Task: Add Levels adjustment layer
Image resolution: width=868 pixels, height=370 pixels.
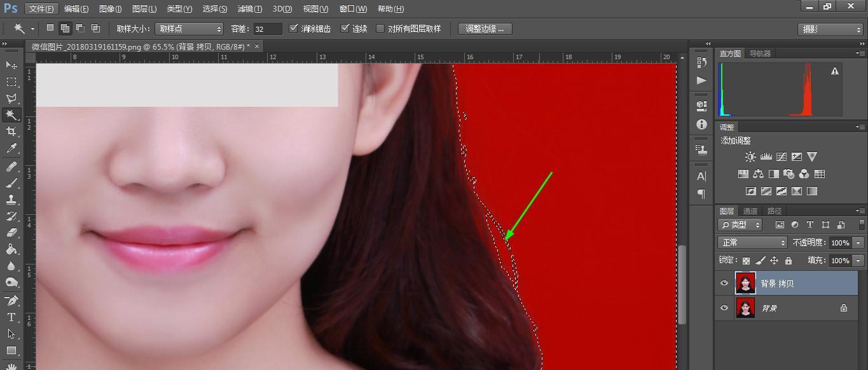Action: tap(766, 157)
